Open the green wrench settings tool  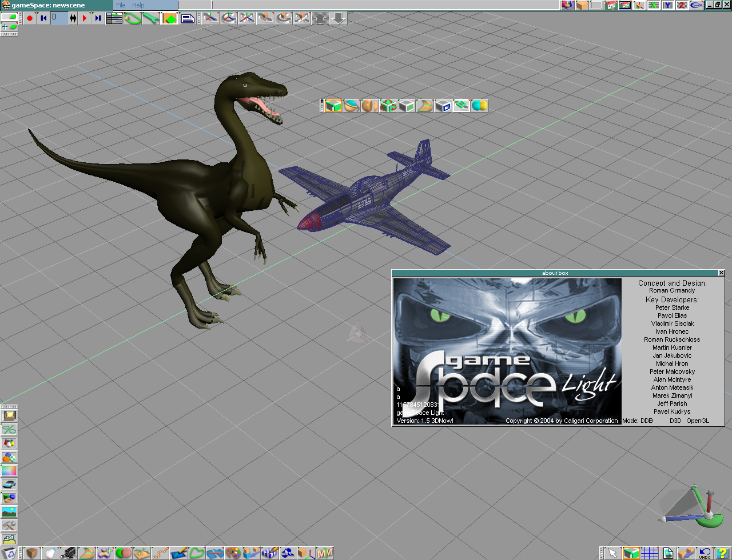tap(151, 18)
